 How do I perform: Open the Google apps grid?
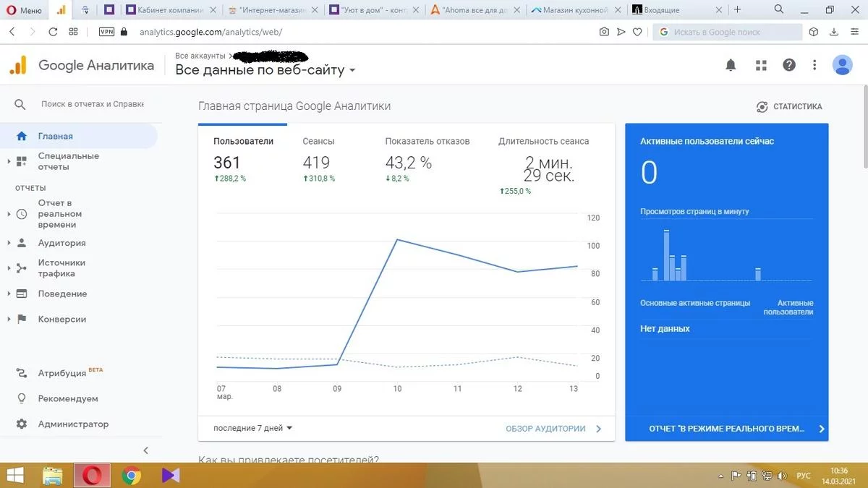tap(761, 65)
